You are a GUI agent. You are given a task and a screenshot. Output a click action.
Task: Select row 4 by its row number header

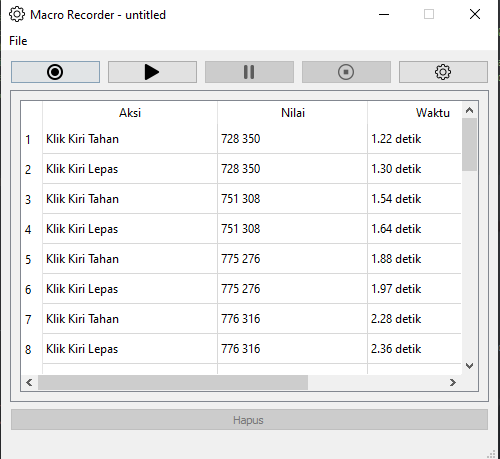point(28,229)
